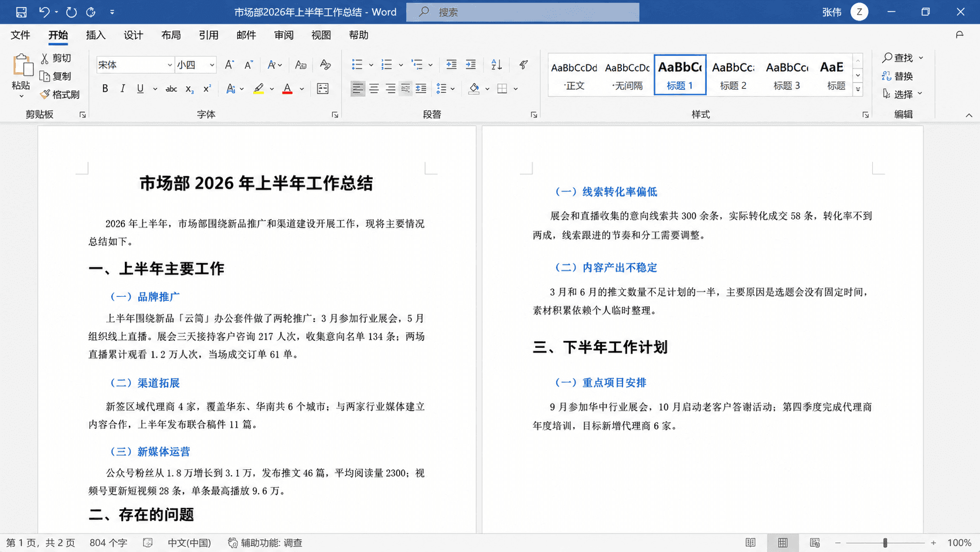Screen dimensions: 980x552
Task: Apply strikethrough abc formatting
Action: click(171, 89)
